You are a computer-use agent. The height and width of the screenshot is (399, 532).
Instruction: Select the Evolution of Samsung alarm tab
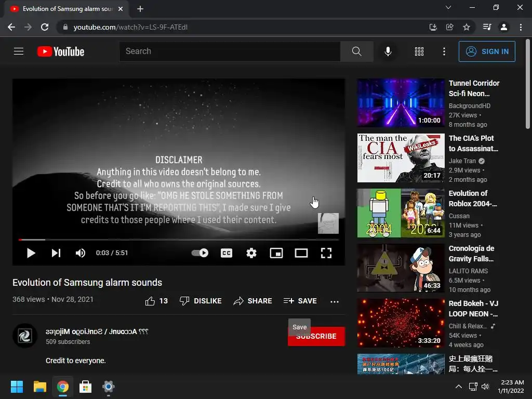click(x=66, y=9)
